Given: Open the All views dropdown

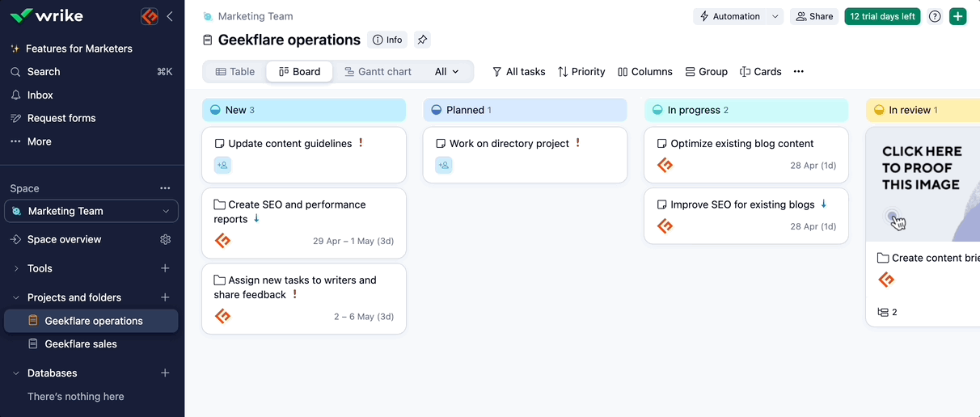Looking at the screenshot, I should (x=447, y=72).
